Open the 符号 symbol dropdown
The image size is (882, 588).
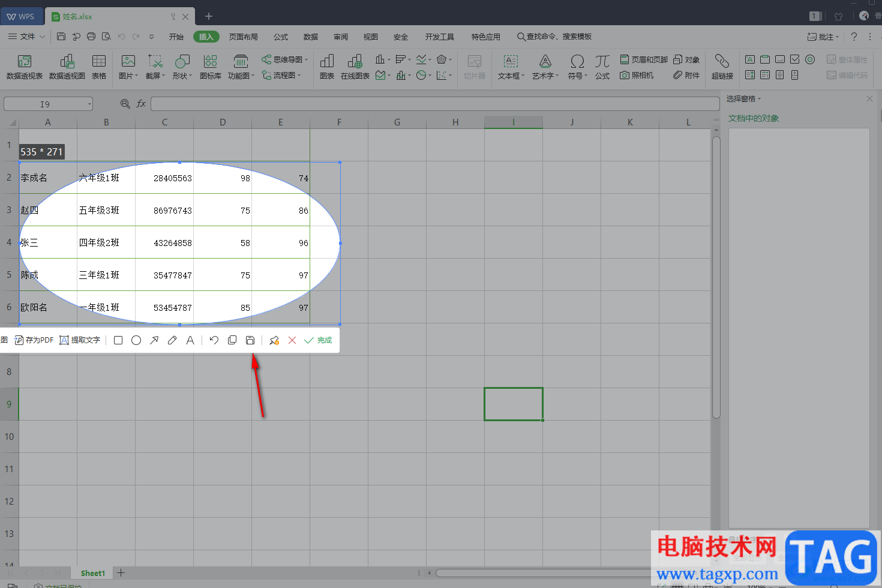click(578, 67)
